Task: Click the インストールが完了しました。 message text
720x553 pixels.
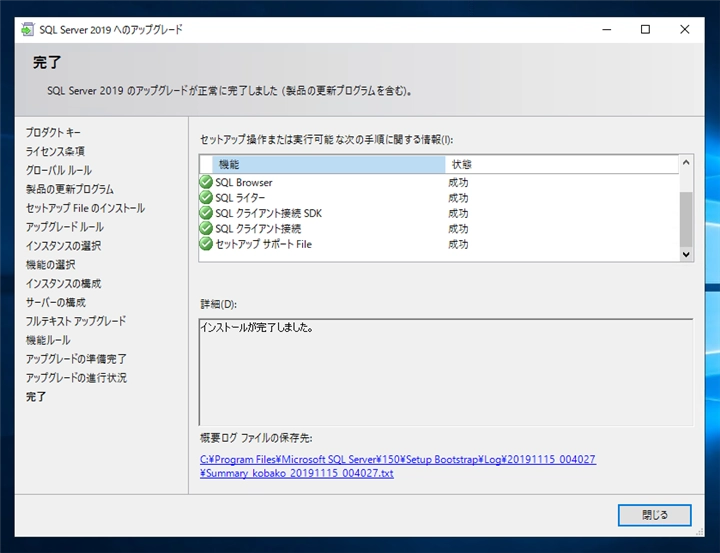Action: coord(257,327)
